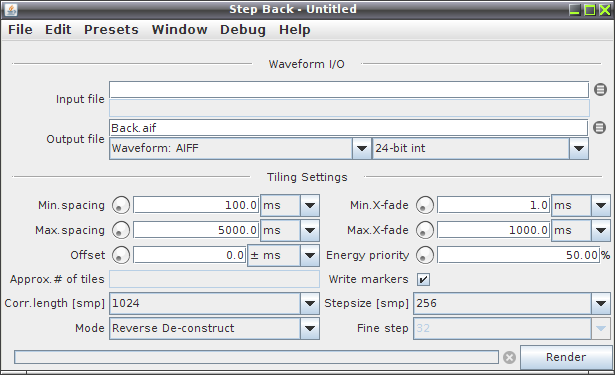The width and height of the screenshot is (615, 375).
Task: Click the Min.X-fade value field 1.0
Action: pos(493,205)
